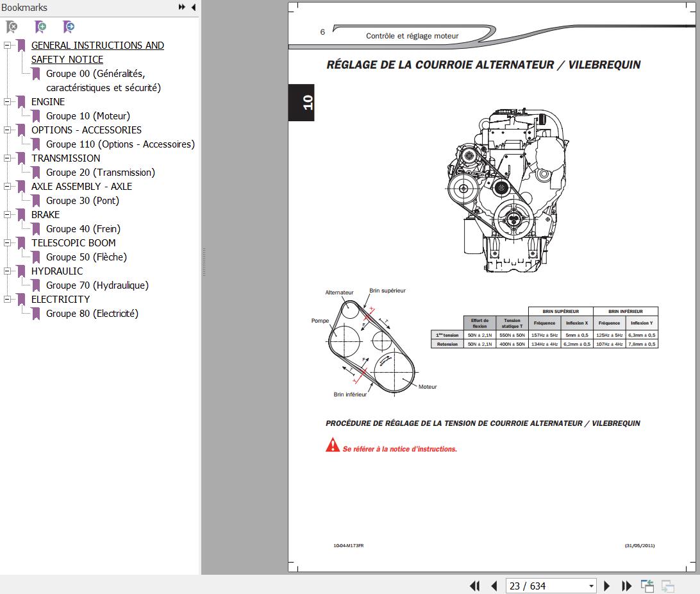700x594 pixels.
Task: Click the add new bookmark icon
Action: pyautogui.click(x=40, y=27)
